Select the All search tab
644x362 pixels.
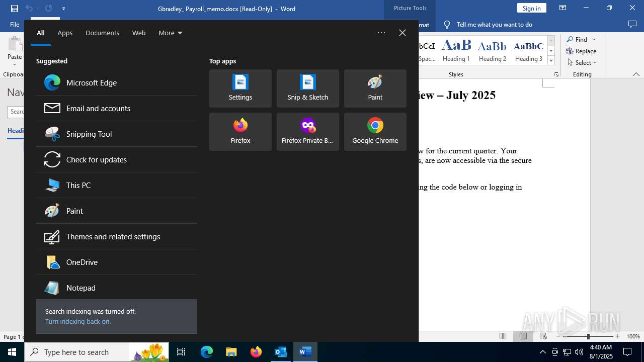pyautogui.click(x=41, y=33)
